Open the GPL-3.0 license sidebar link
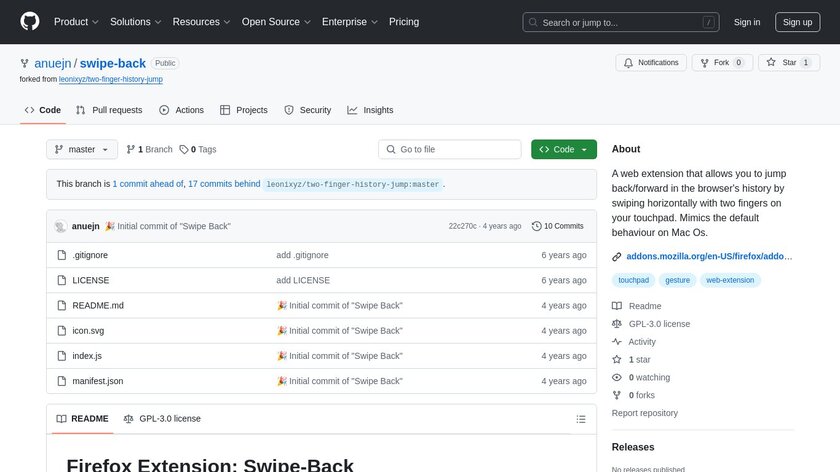The width and height of the screenshot is (840, 472). [659, 324]
